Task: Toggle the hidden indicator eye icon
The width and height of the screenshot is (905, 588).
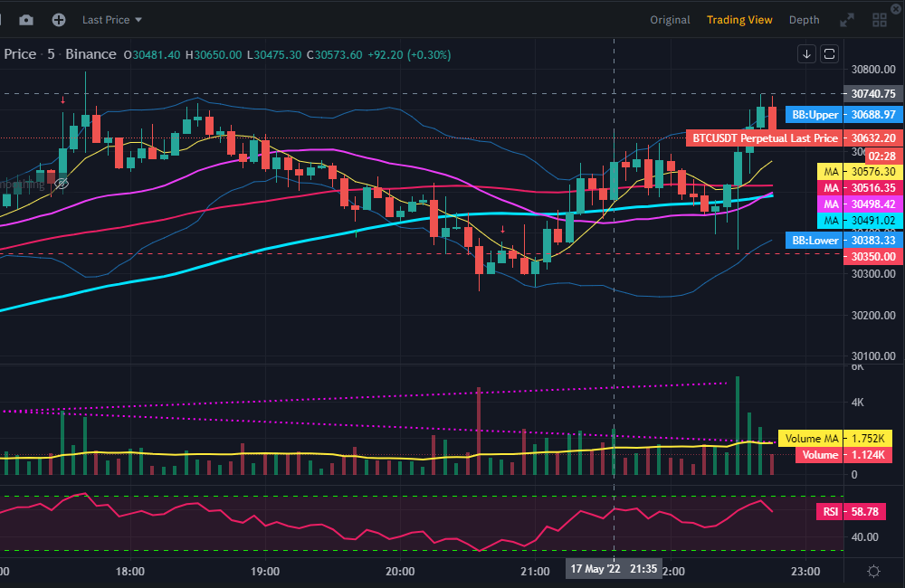Action: 62,184
